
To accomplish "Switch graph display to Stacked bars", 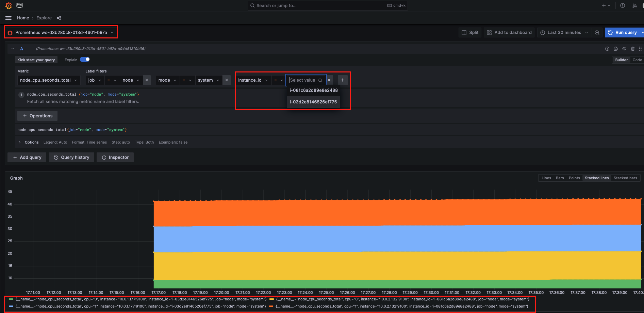I will click(x=625, y=178).
